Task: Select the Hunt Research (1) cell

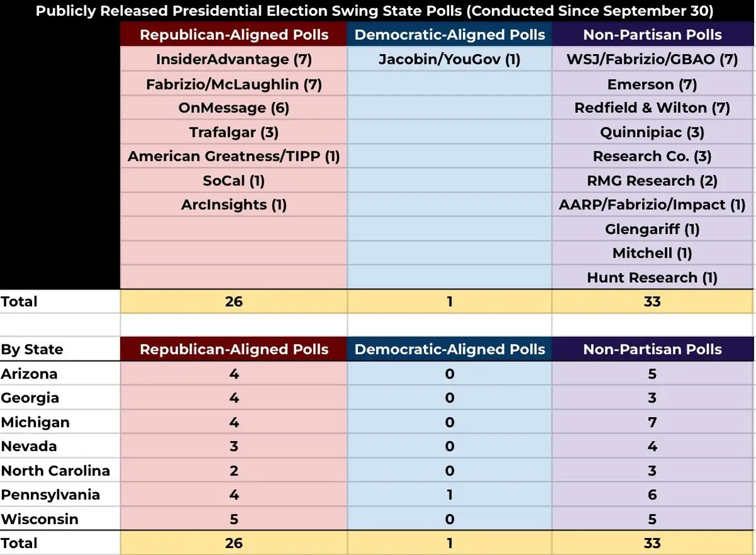Action: pyautogui.click(x=652, y=278)
